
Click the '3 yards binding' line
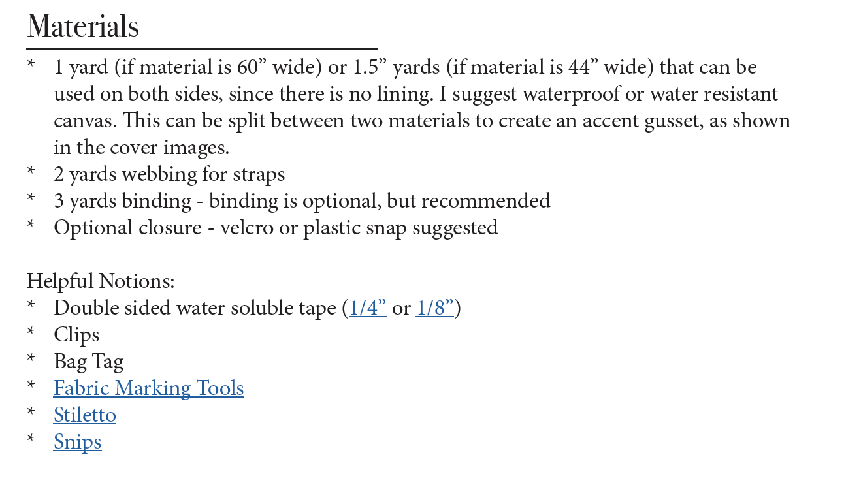click(x=302, y=200)
